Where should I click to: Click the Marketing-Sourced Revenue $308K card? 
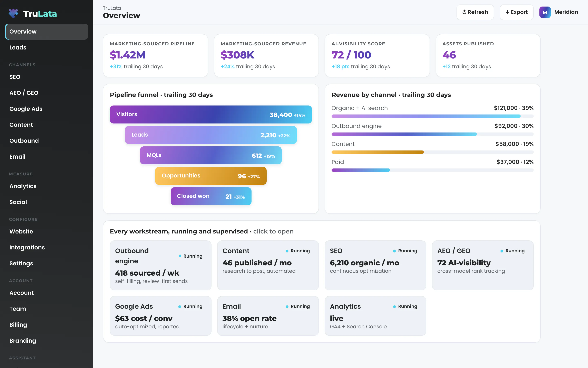click(266, 55)
